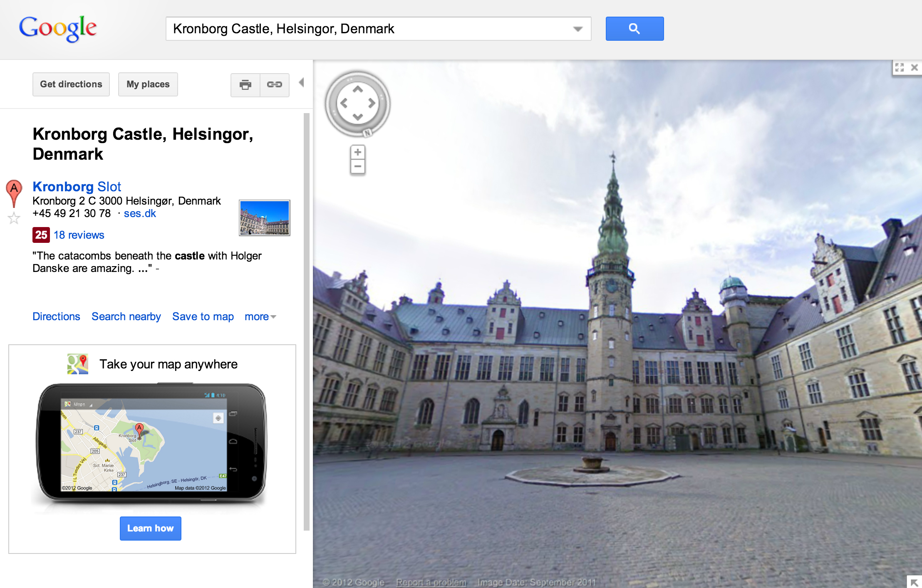This screenshot has height=588, width=922.
Task: Open My places
Action: point(148,84)
